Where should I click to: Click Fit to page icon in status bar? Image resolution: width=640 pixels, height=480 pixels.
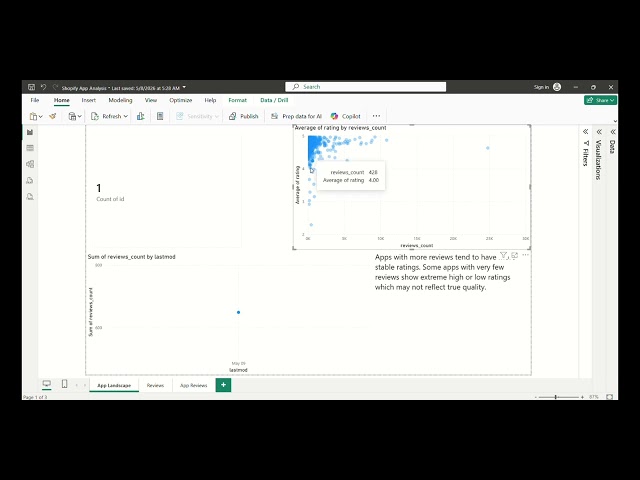(x=609, y=397)
